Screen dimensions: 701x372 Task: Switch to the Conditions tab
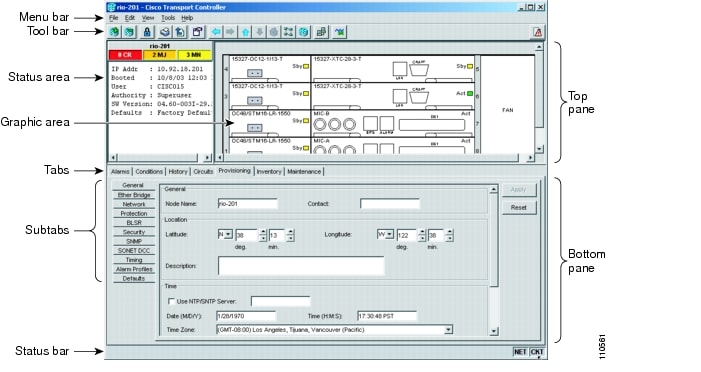(149, 172)
